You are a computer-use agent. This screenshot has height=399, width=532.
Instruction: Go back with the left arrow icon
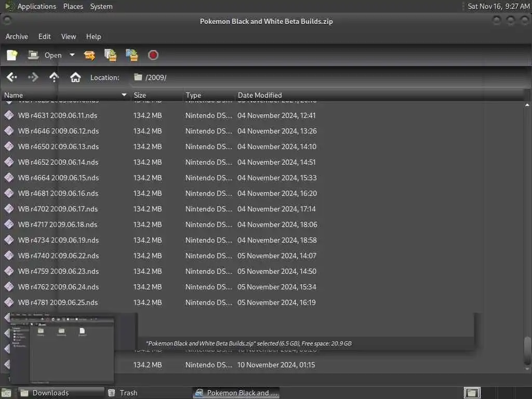pyautogui.click(x=11, y=77)
